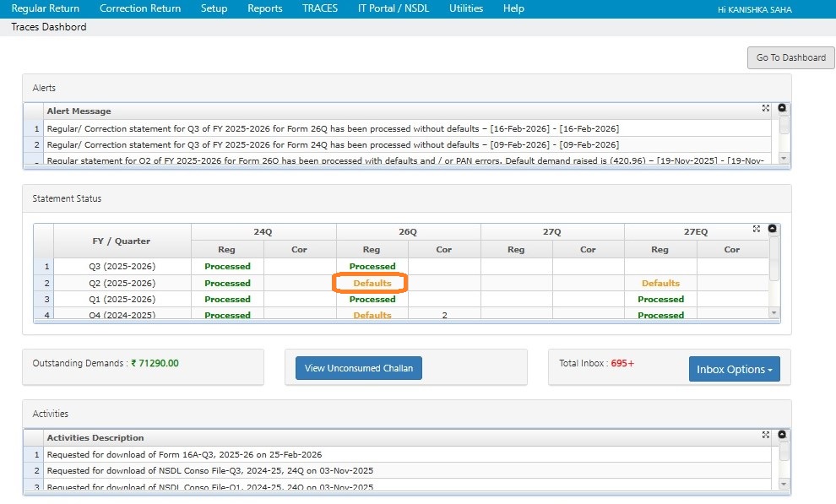The width and height of the screenshot is (836, 504).
Task: Open the Correction Return menu
Action: pos(140,8)
